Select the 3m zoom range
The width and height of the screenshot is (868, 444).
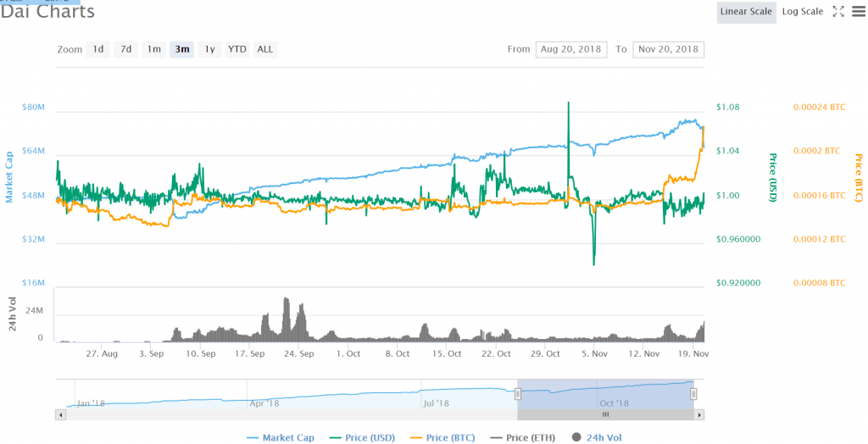click(181, 49)
